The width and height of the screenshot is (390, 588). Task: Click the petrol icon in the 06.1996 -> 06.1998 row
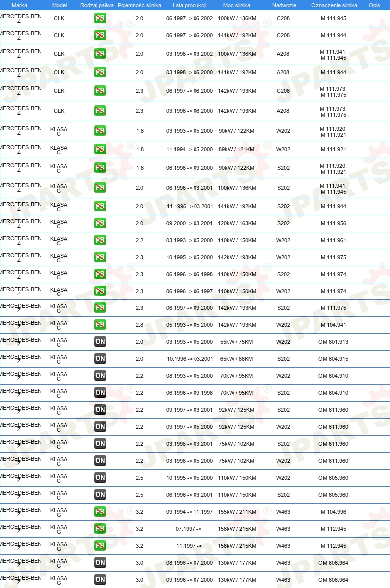[100, 274]
